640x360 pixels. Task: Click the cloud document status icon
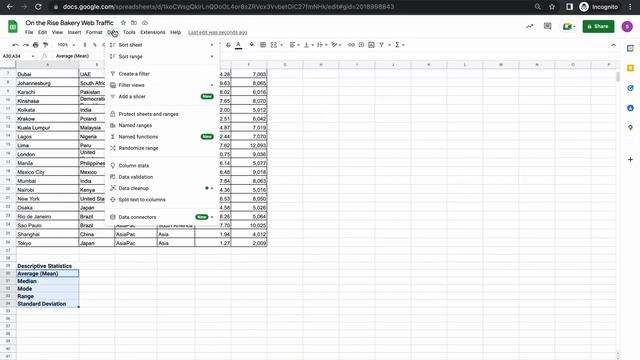coord(144,23)
